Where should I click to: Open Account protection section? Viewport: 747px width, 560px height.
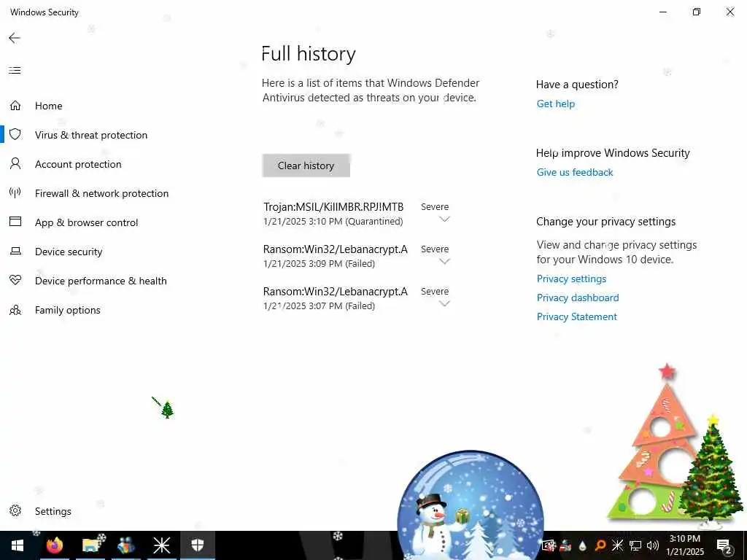pos(78,164)
